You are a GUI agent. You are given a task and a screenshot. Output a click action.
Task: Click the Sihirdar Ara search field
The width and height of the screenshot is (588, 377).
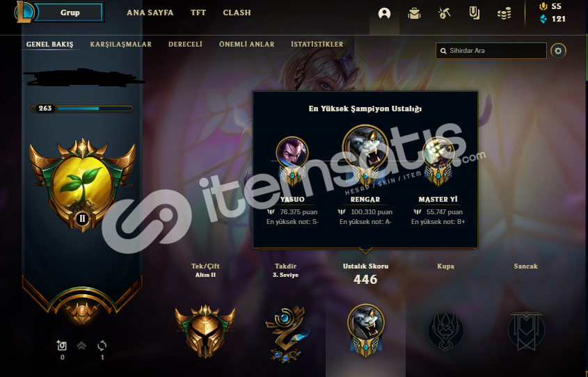coord(491,51)
